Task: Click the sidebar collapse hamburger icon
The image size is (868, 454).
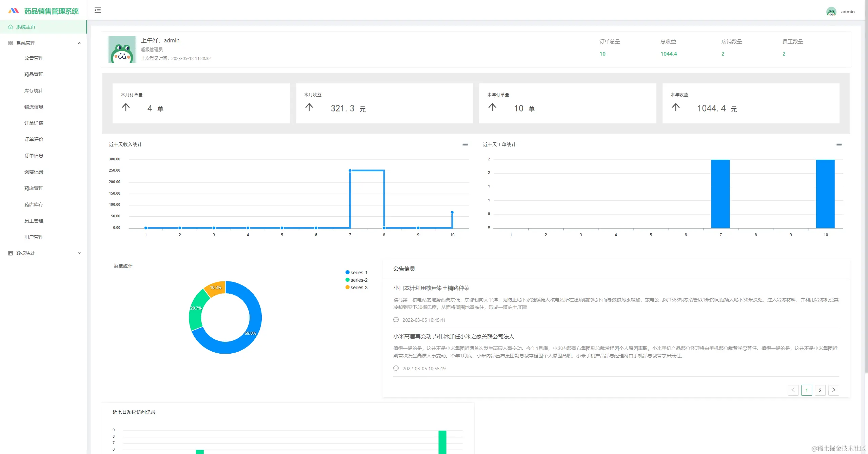Action: (x=98, y=10)
